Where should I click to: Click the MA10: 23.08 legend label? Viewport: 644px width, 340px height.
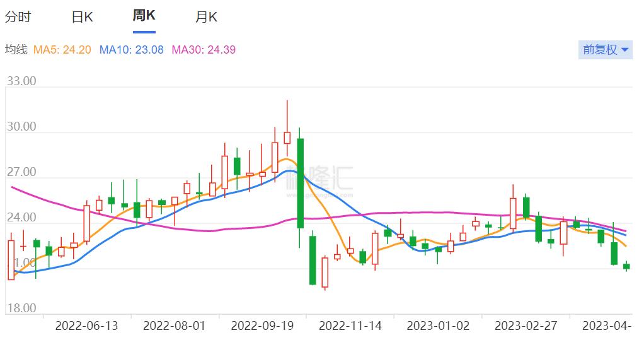click(x=132, y=50)
